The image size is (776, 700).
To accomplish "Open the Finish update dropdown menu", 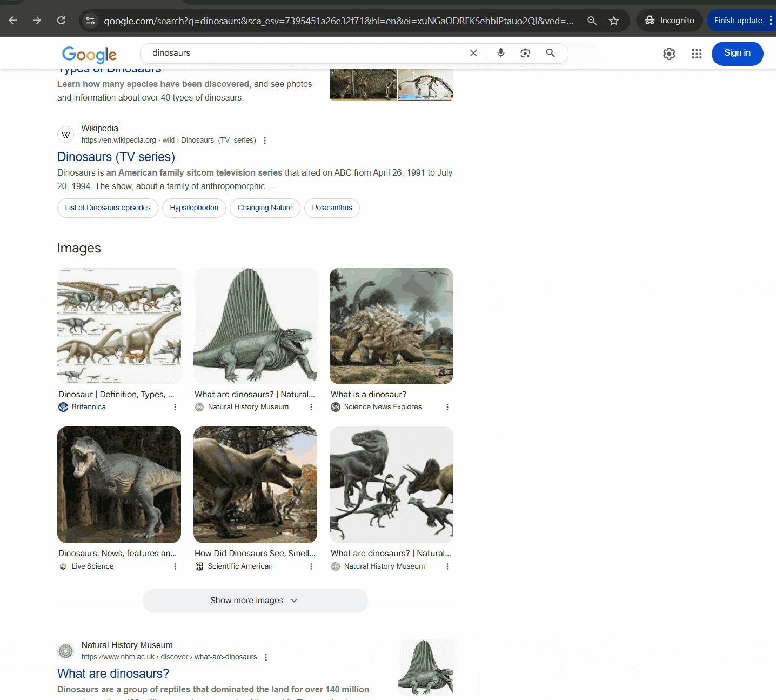I will 771,20.
